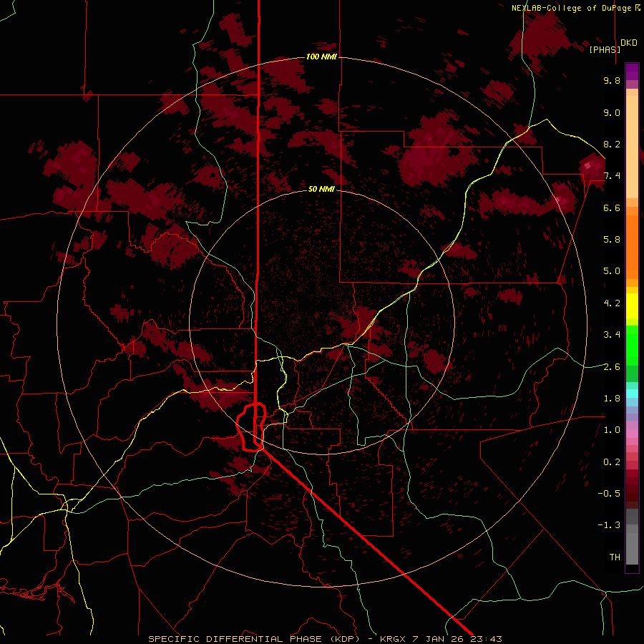Click the yellow segment of the color bar
Viewport: 644px width, 644px height.
tap(632, 306)
